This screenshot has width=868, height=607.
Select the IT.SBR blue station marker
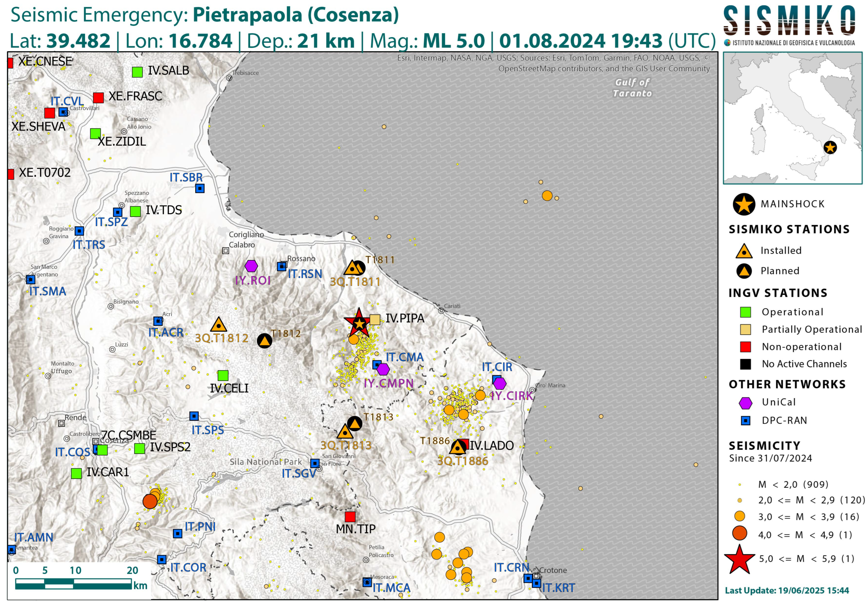pos(200,188)
